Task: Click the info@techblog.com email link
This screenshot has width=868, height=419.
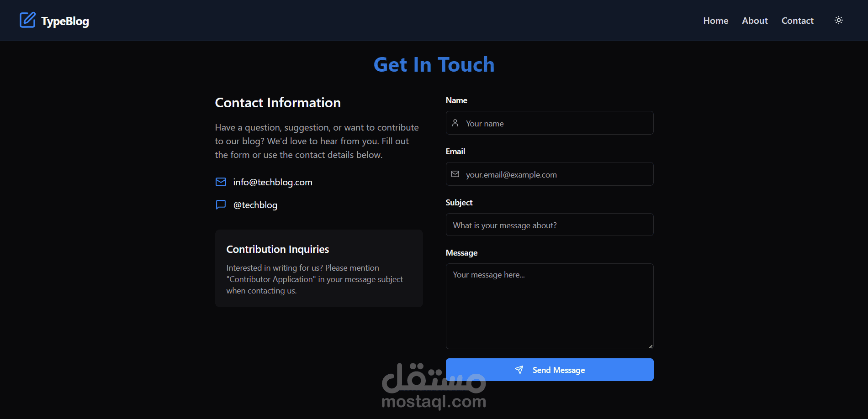Action: click(273, 182)
